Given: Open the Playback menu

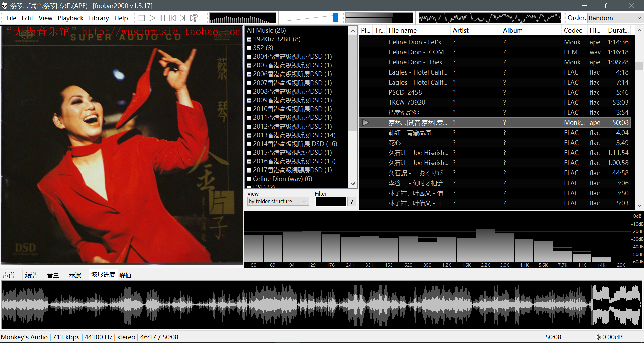Looking at the screenshot, I should point(70,18).
